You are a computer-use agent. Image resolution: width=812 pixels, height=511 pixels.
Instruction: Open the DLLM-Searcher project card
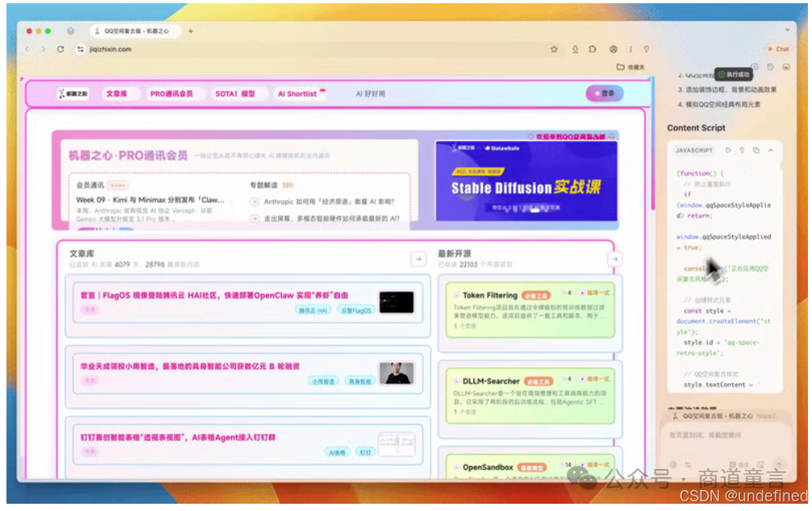530,396
